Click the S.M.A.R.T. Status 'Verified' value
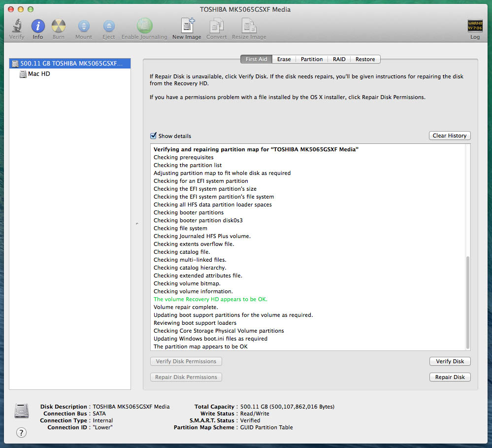The width and height of the screenshot is (492, 448). (250, 420)
